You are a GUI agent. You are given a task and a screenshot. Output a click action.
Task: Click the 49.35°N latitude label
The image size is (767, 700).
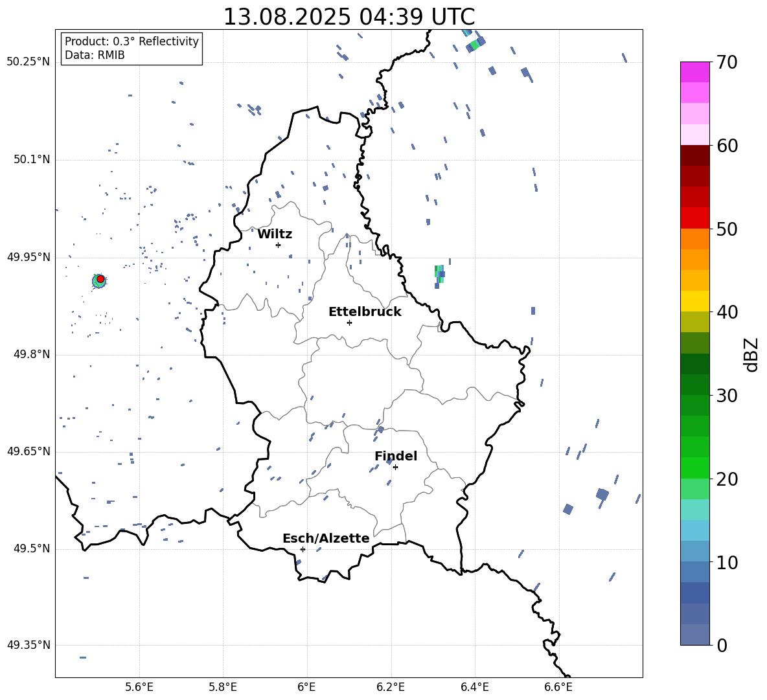point(28,645)
